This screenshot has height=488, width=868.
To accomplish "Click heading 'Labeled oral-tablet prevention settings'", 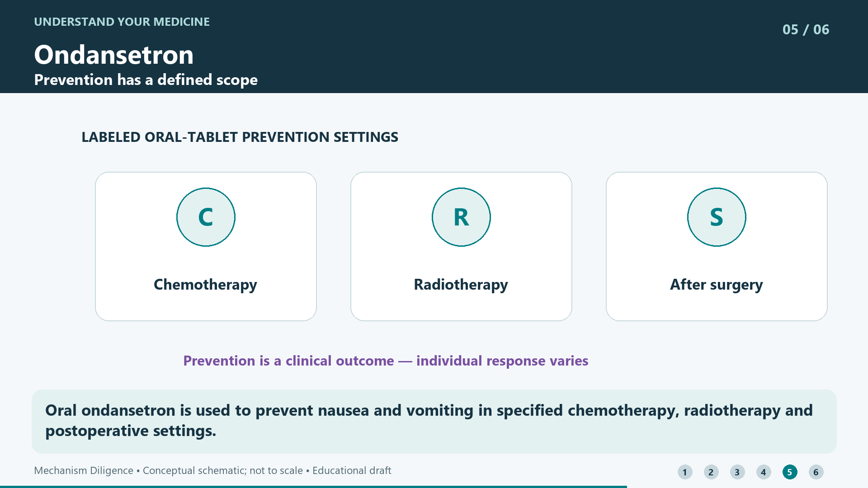I will 240,137.
